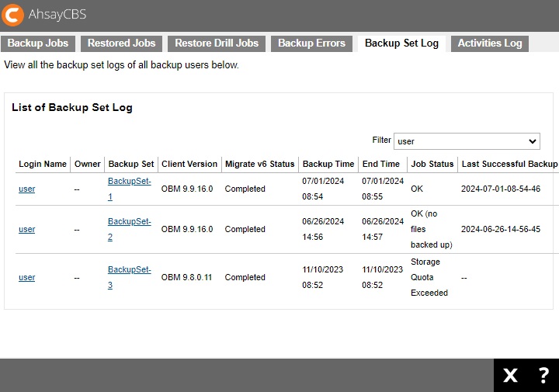The height and width of the screenshot is (392, 559).
Task: Click the Migrate v6 Status column header
Action: click(x=259, y=164)
